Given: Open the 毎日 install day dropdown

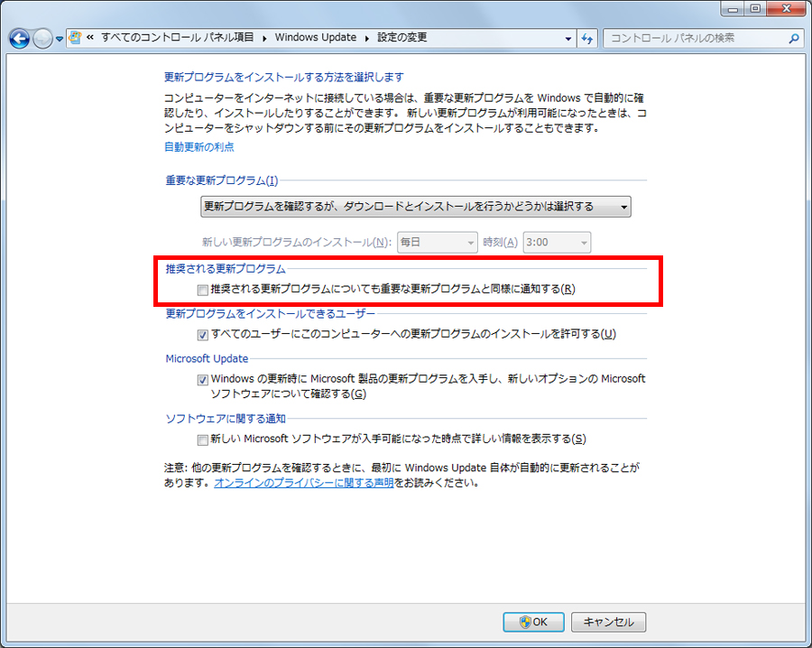Looking at the screenshot, I should (437, 243).
